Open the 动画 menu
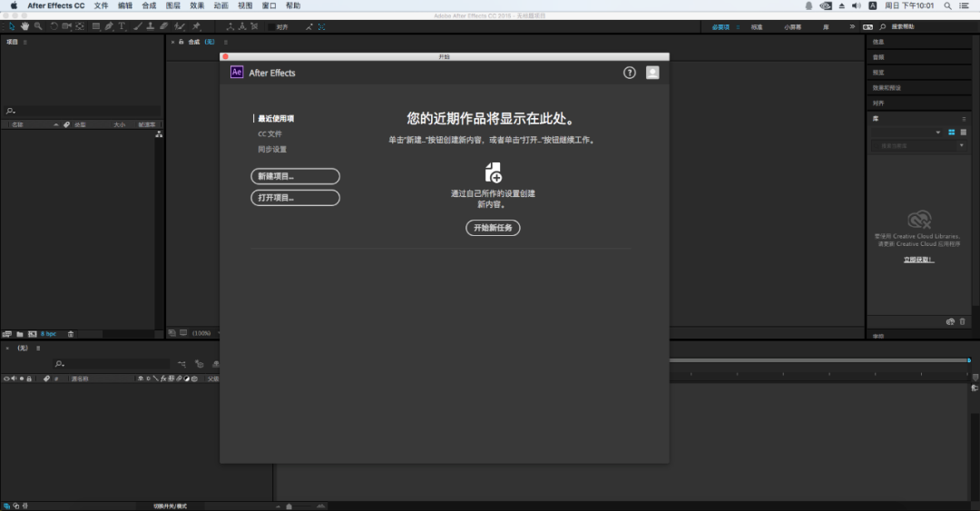 (x=220, y=5)
